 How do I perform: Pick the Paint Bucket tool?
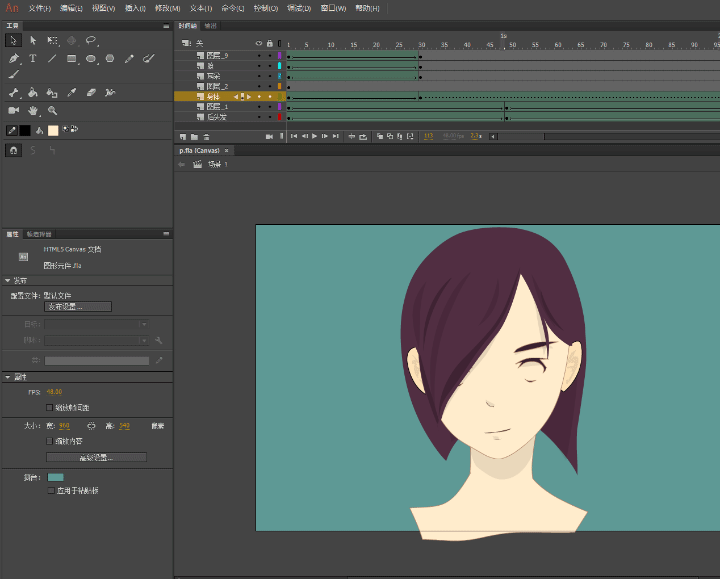point(33,93)
